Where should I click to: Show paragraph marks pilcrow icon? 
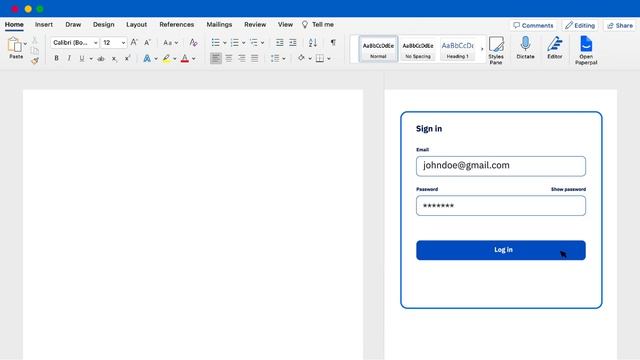[x=333, y=42]
